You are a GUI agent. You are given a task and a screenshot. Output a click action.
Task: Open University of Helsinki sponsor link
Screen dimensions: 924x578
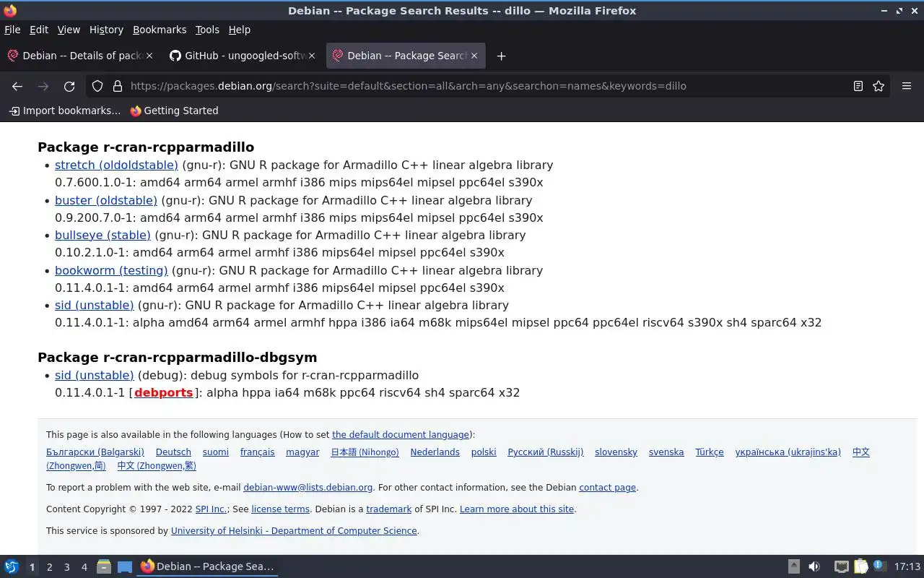294,530
